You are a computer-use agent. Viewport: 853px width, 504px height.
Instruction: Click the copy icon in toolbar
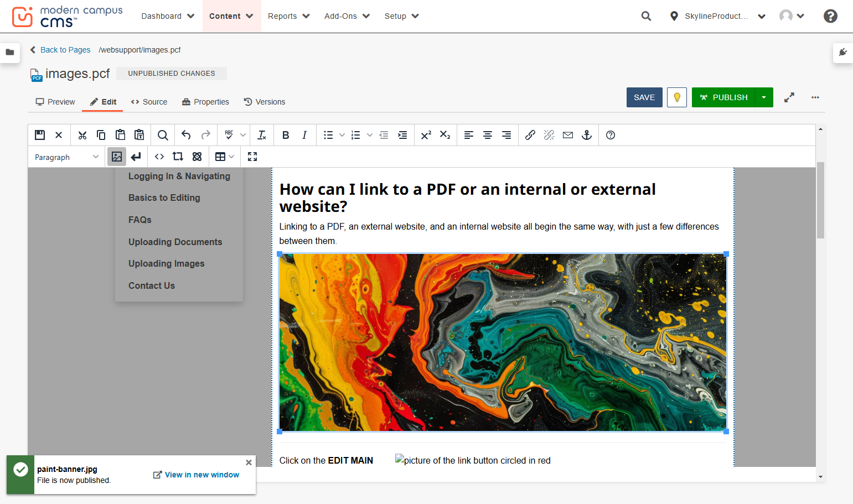[101, 135]
